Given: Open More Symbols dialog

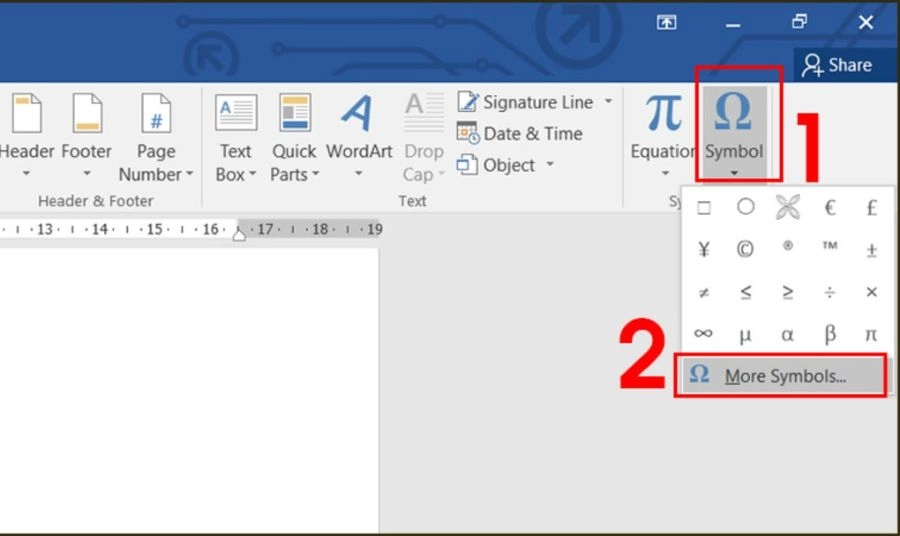Looking at the screenshot, I should (x=780, y=376).
